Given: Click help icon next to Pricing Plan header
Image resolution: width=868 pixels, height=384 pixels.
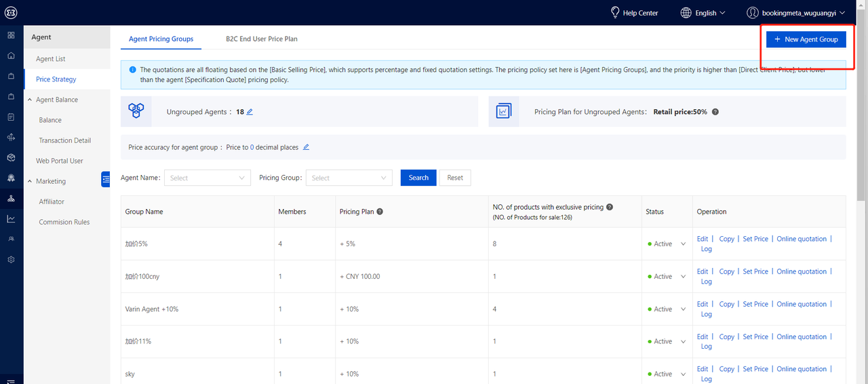Looking at the screenshot, I should pyautogui.click(x=380, y=212).
